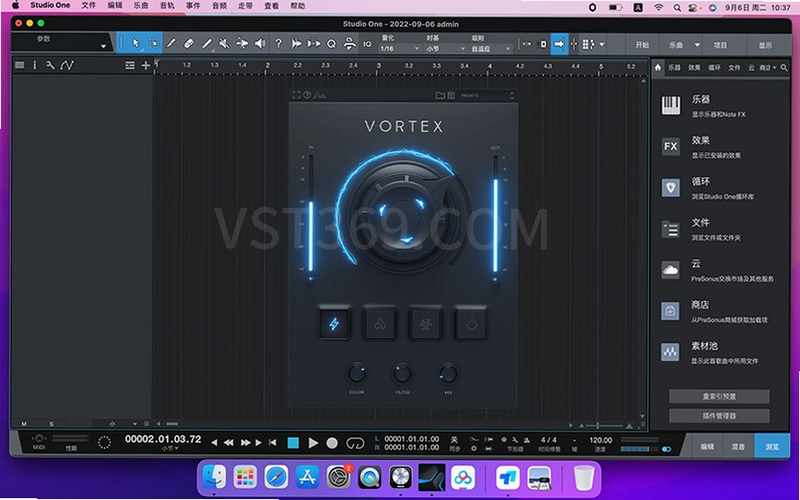Toggle the loop button in transport

355,443
